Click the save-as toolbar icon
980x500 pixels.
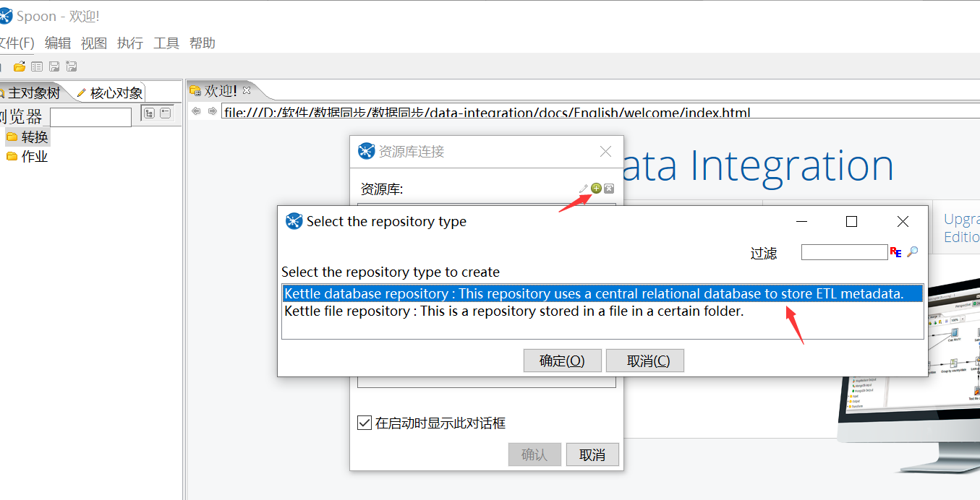click(72, 66)
